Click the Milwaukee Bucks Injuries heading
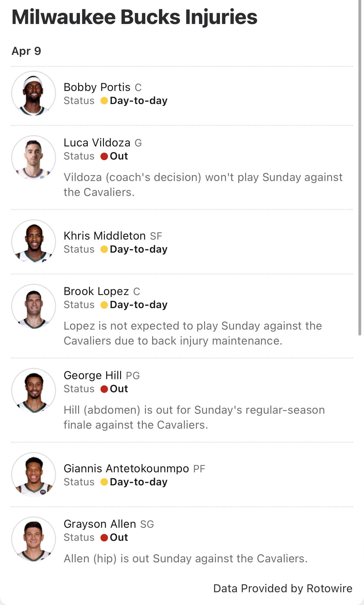Image resolution: width=364 pixels, height=605 pixels. [134, 17]
